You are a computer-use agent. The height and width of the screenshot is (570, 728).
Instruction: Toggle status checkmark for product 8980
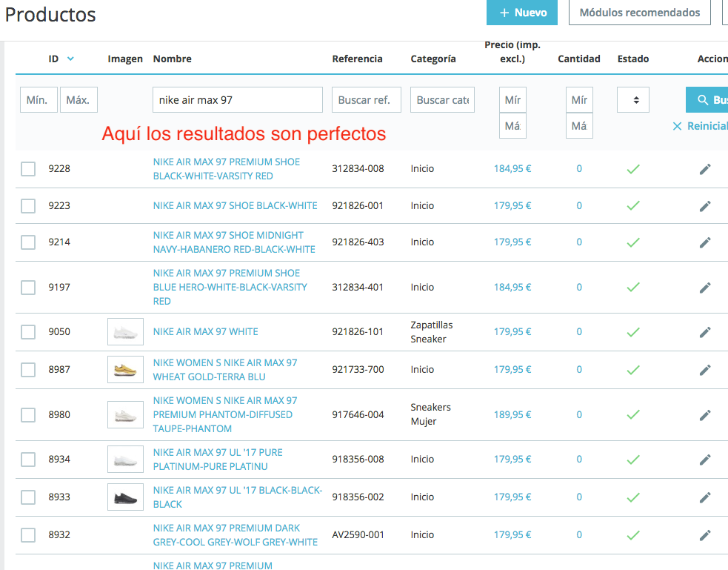coord(633,415)
